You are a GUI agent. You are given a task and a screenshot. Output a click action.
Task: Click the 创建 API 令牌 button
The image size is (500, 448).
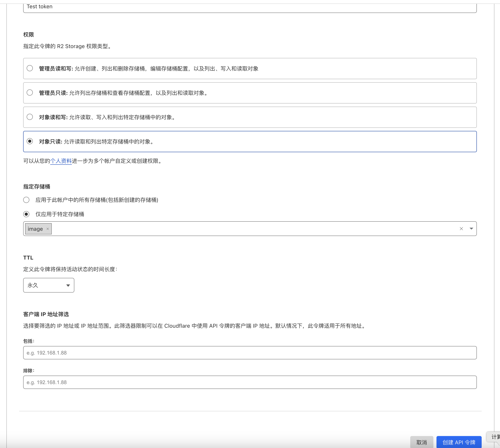[459, 442]
